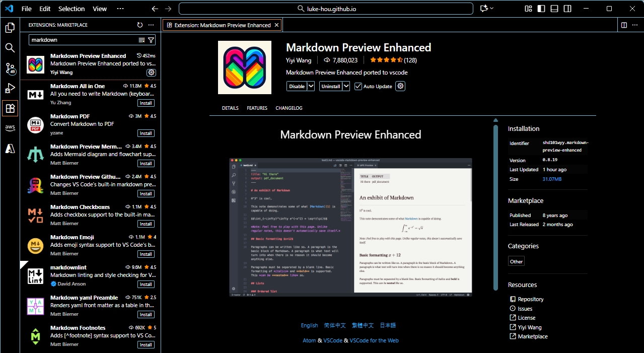Open the Repository link under Resources
The width and height of the screenshot is (644, 353).
(x=530, y=299)
